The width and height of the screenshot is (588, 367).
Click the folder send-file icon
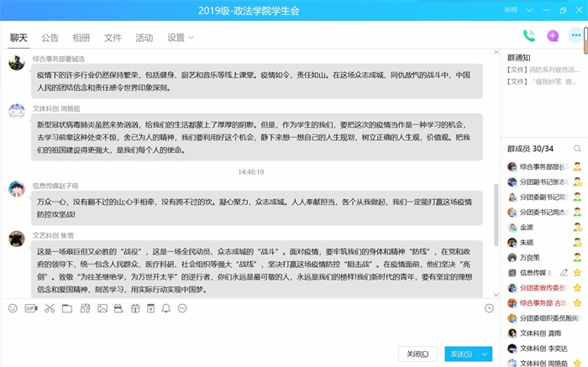pos(67,308)
